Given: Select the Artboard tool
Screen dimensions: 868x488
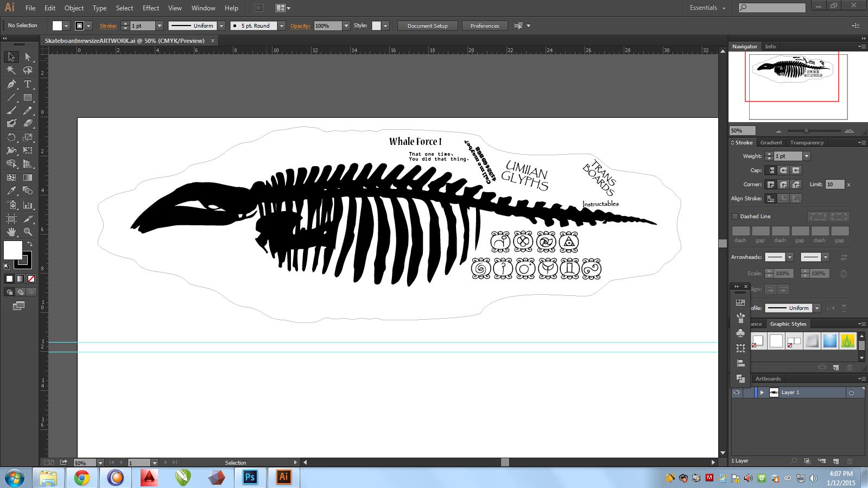Looking at the screenshot, I should (x=11, y=219).
